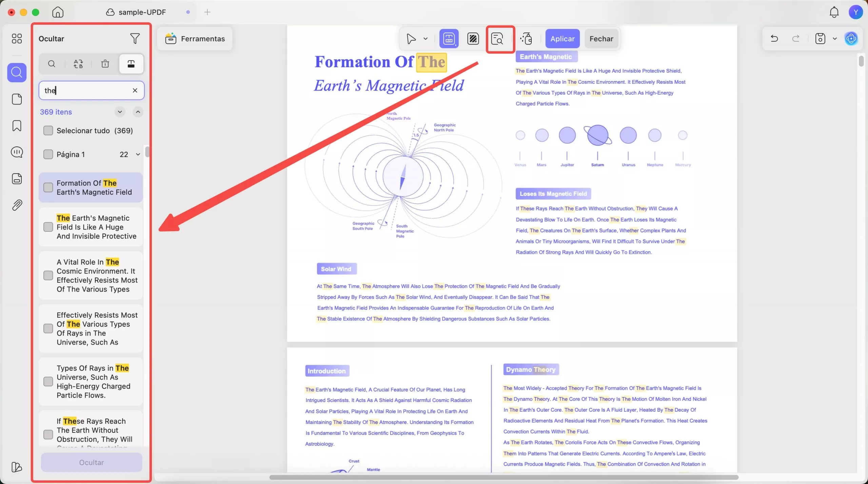Check 'Types Of Rays in The' result
Viewport: 868px width, 484px height.
(48, 382)
